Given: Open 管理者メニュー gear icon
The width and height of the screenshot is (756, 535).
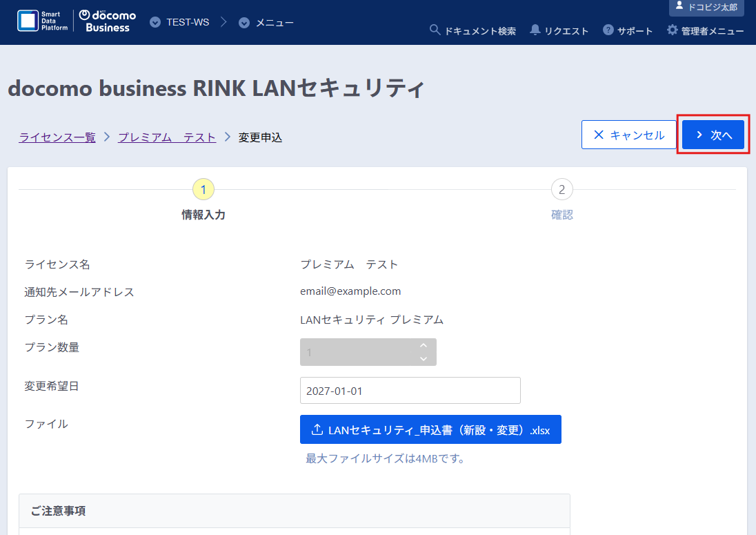Looking at the screenshot, I should 672,30.
